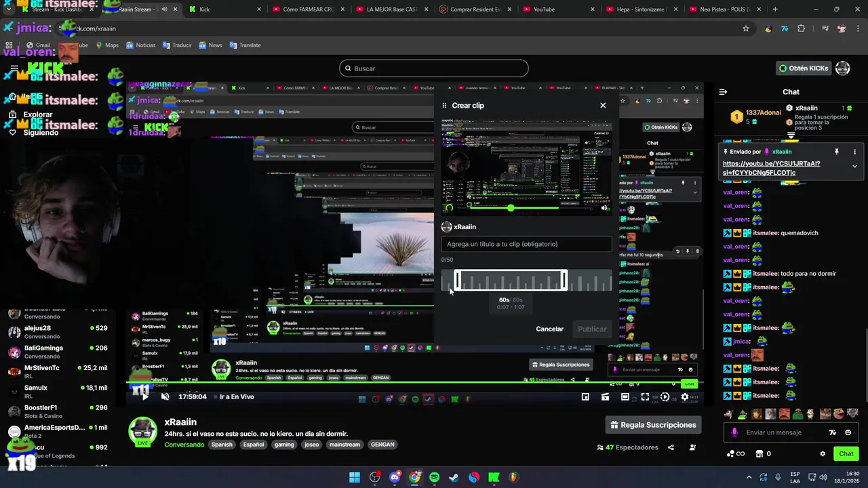Open the Maps bookmark
868x488 pixels.
coord(107,45)
